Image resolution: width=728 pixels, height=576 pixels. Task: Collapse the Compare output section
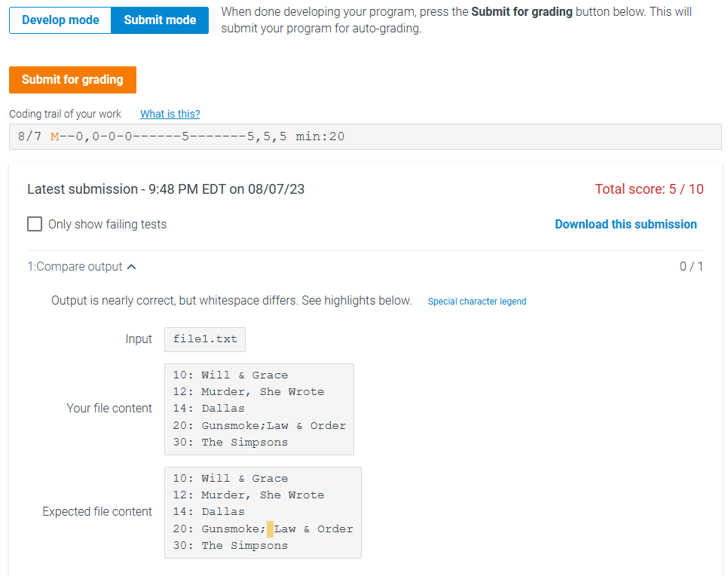tap(131, 266)
